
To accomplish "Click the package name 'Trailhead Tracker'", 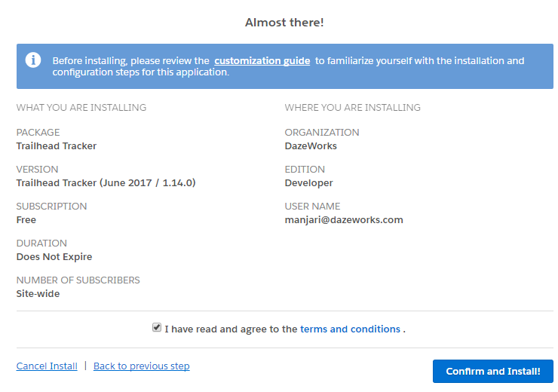I will pyautogui.click(x=57, y=145).
